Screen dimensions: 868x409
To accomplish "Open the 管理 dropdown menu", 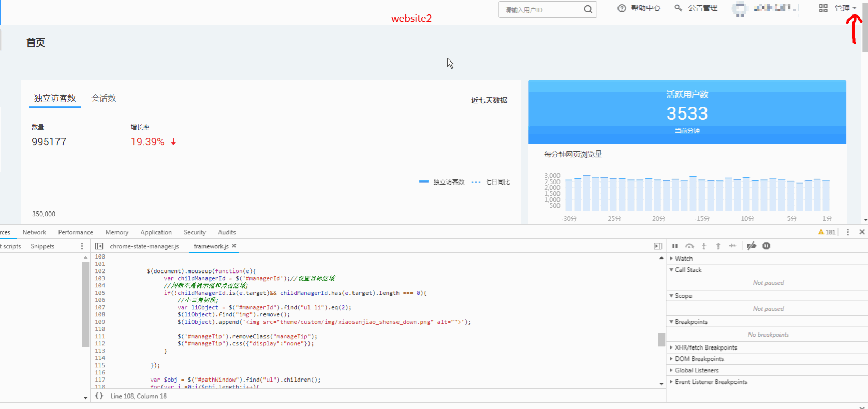I will [x=846, y=8].
